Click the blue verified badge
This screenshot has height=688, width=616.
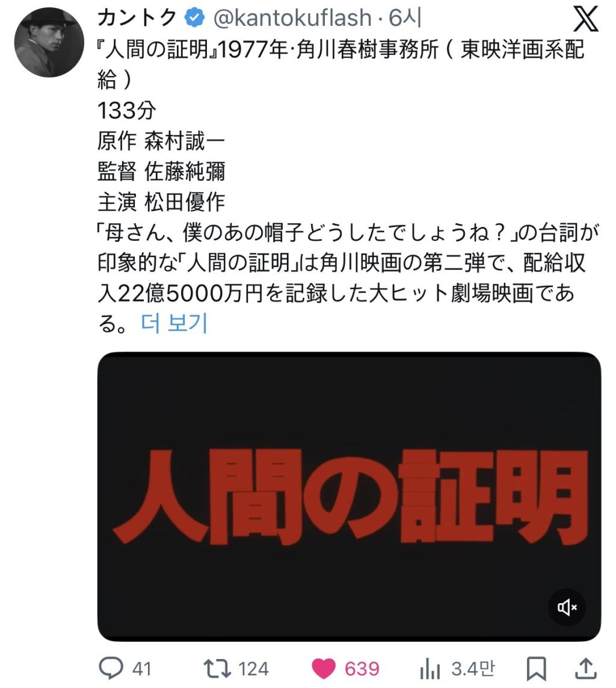coord(194,18)
